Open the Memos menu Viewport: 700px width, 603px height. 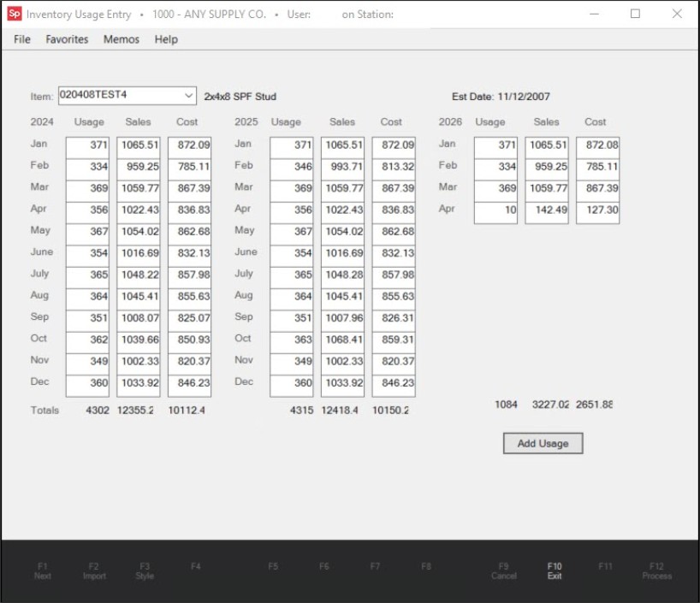click(121, 39)
